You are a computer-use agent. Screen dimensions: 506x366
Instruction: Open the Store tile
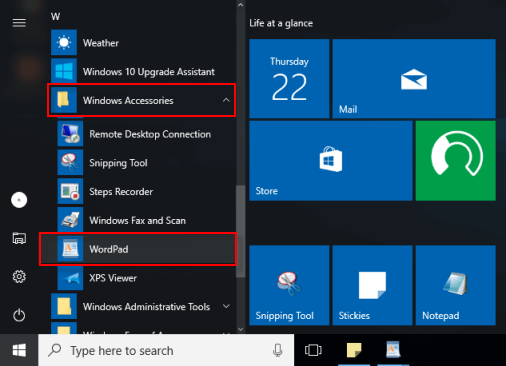coord(331,161)
